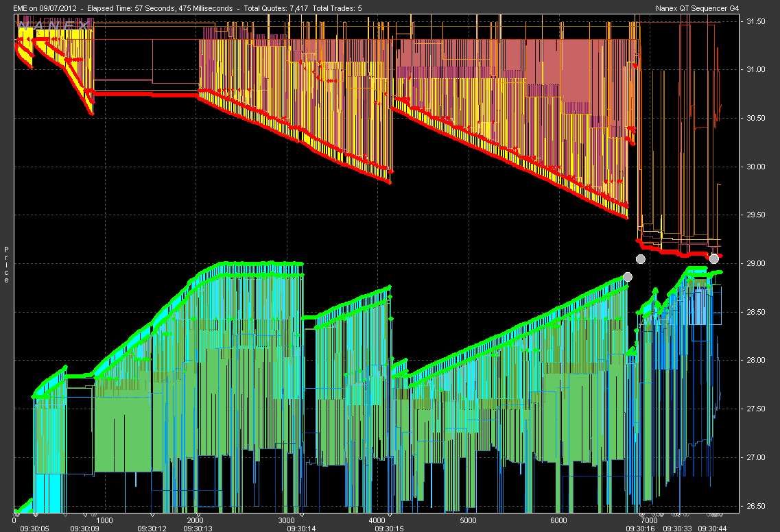Click the 09:30:09 time label
The image size is (780, 532).
pyautogui.click(x=84, y=528)
